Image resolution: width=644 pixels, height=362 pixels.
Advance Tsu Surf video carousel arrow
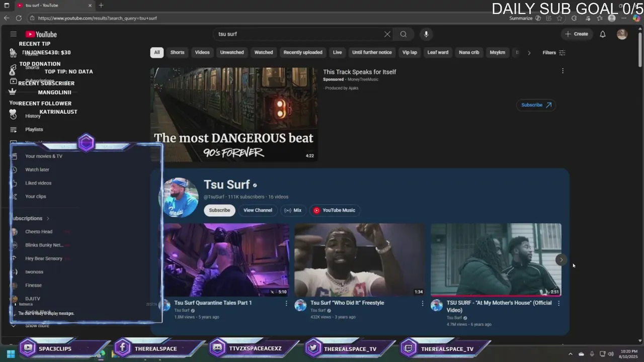click(x=561, y=260)
